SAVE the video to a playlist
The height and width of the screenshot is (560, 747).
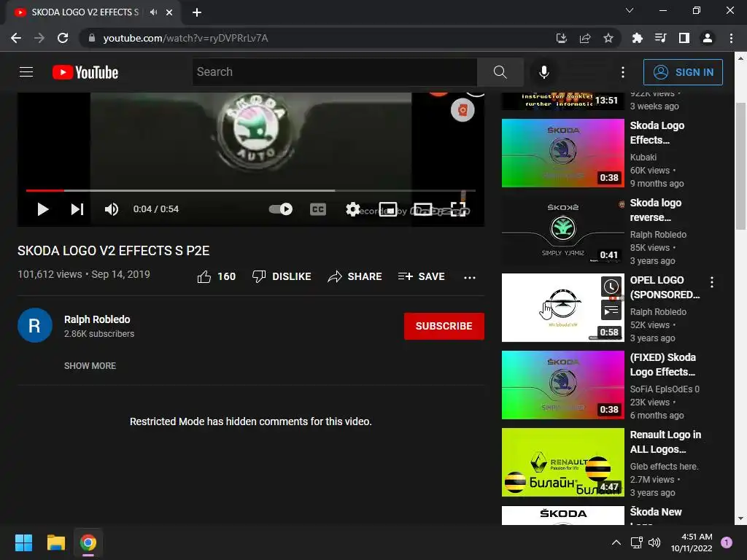[x=421, y=276]
